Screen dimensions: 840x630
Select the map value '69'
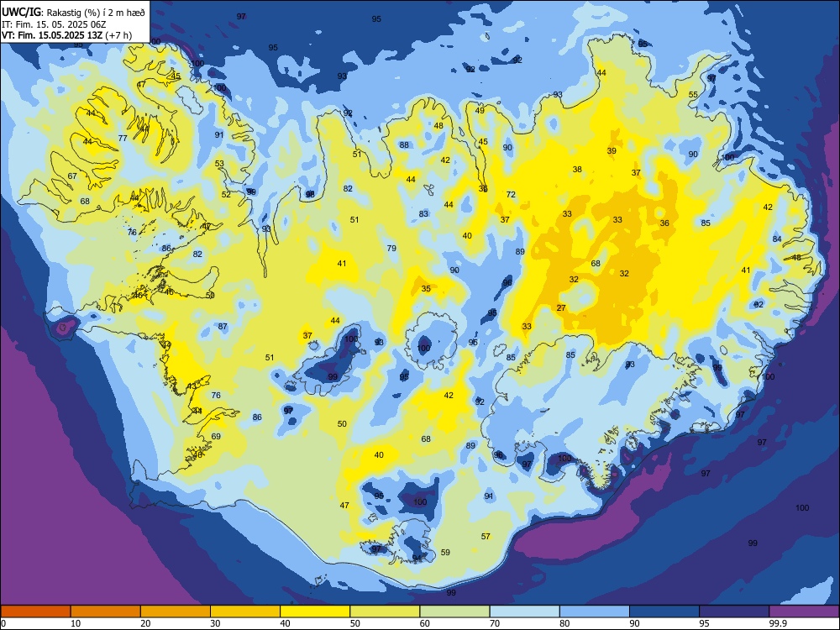pyautogui.click(x=216, y=437)
